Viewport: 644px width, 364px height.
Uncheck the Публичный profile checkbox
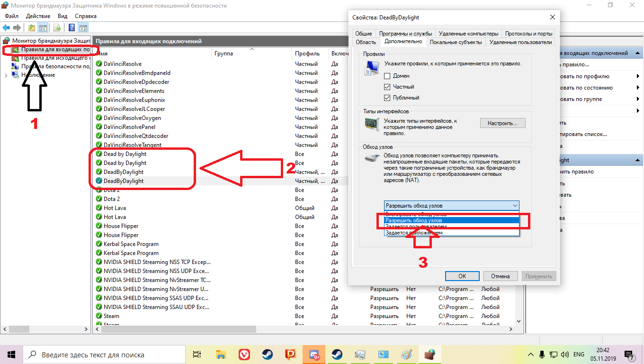pyautogui.click(x=387, y=98)
